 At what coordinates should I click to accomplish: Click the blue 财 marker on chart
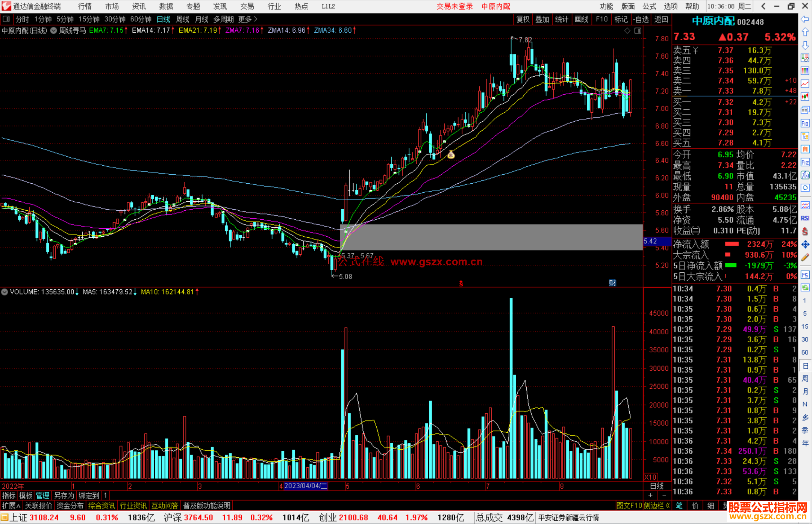point(612,283)
